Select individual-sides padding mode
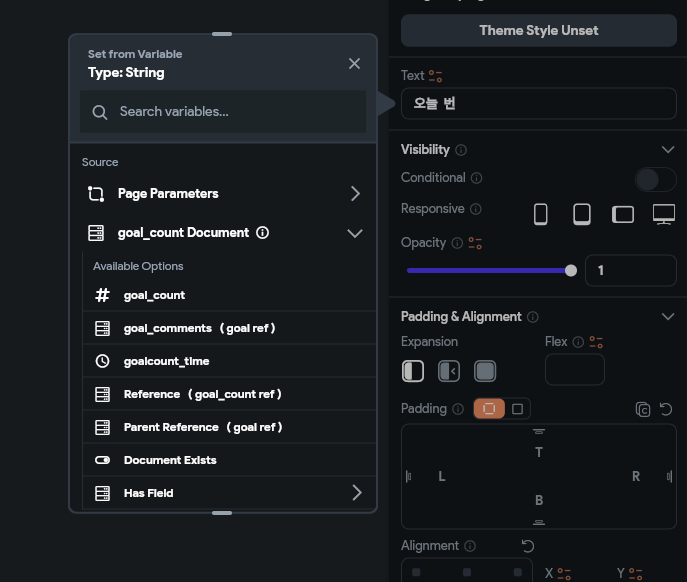 [489, 408]
